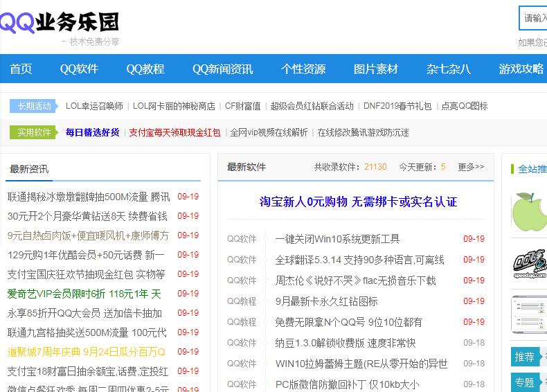Viewport: 547px width, 392px height.
Task: Go to the 首页 menu item
Action: pyautogui.click(x=21, y=69)
